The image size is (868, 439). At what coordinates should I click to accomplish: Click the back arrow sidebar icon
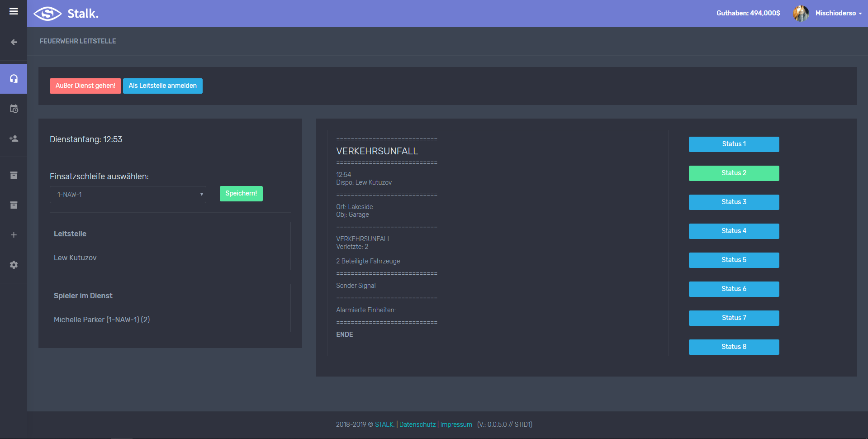tap(14, 42)
